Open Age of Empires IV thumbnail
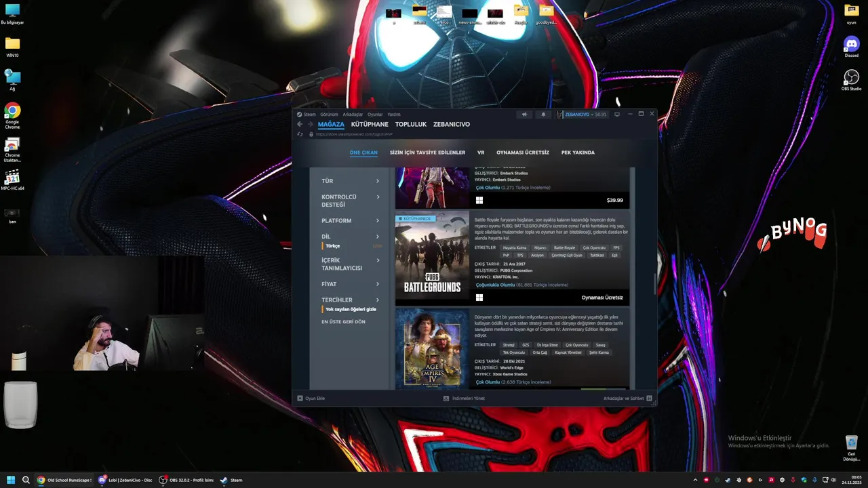Image resolution: width=868 pixels, height=488 pixels. point(432,349)
